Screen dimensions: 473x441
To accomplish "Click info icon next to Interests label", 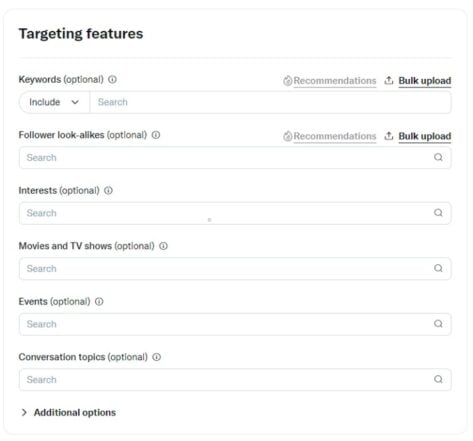I will pos(108,191).
